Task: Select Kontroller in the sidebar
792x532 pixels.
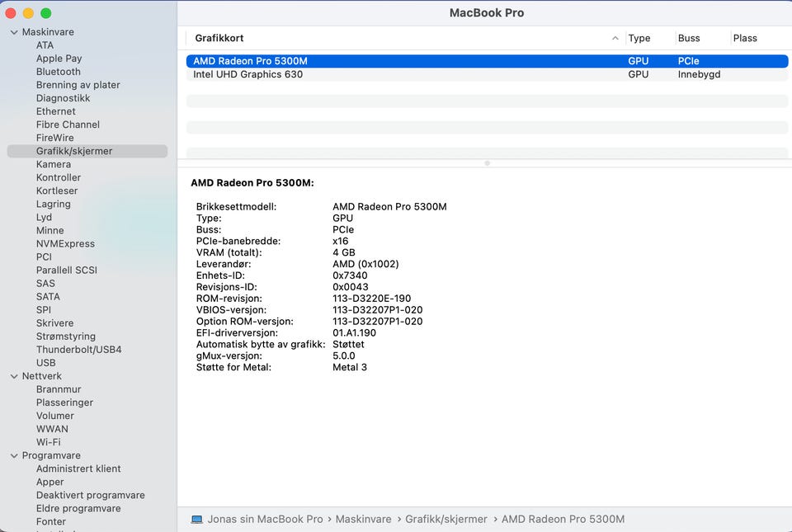Action: 58,177
